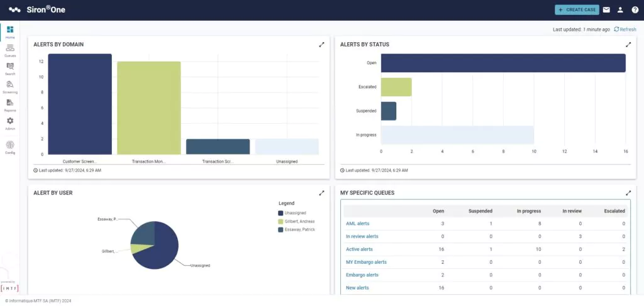Click the Create Case button
This screenshot has height=306, width=644.
tap(577, 9)
